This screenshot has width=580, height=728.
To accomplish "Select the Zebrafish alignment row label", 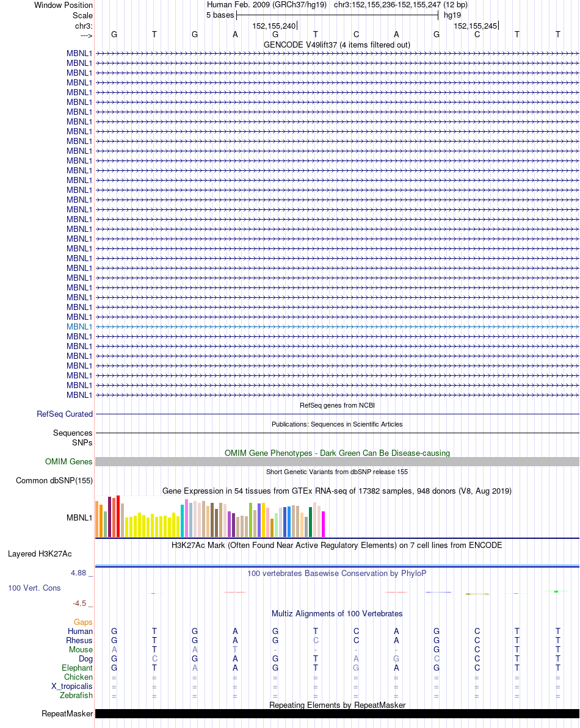I will point(76,696).
